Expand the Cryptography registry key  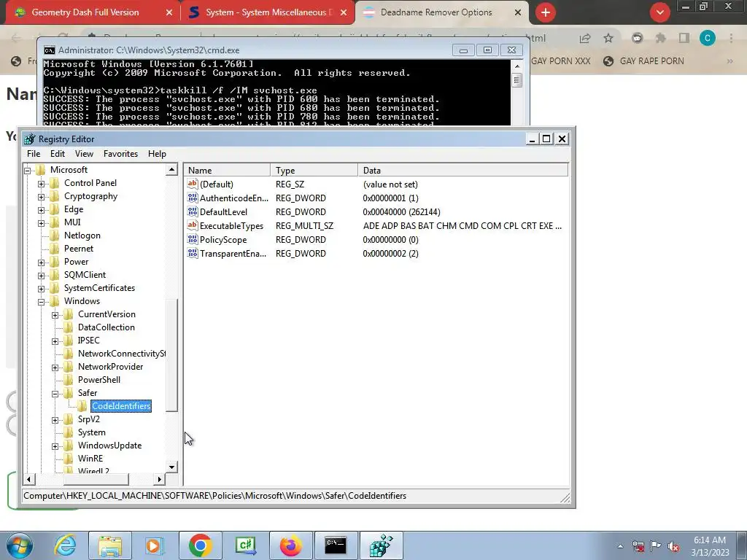click(41, 197)
